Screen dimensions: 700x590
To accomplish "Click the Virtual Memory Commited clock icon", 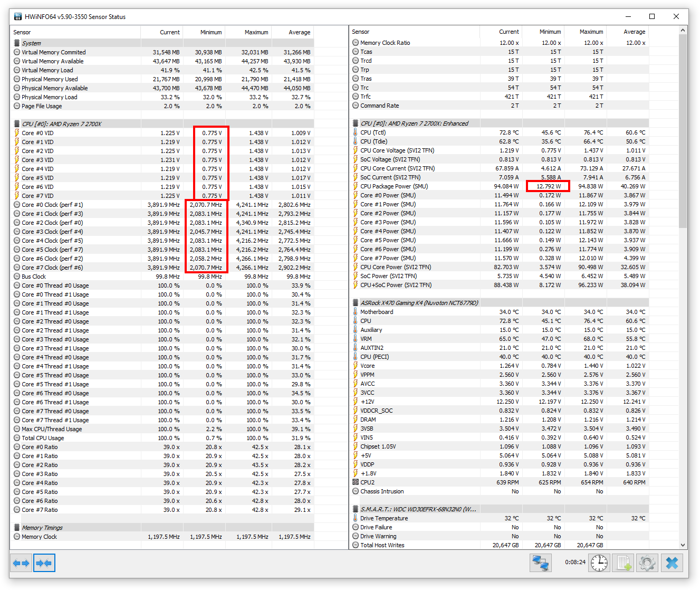I will coord(17,52).
